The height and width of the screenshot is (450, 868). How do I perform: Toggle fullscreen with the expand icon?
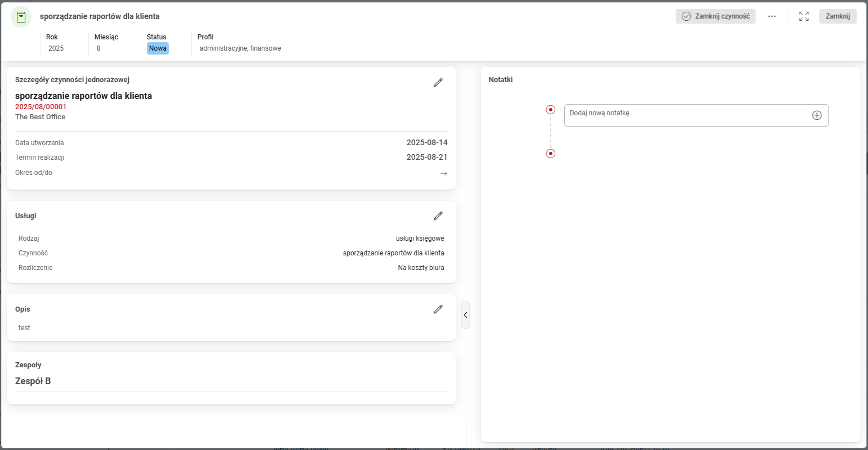coord(804,16)
